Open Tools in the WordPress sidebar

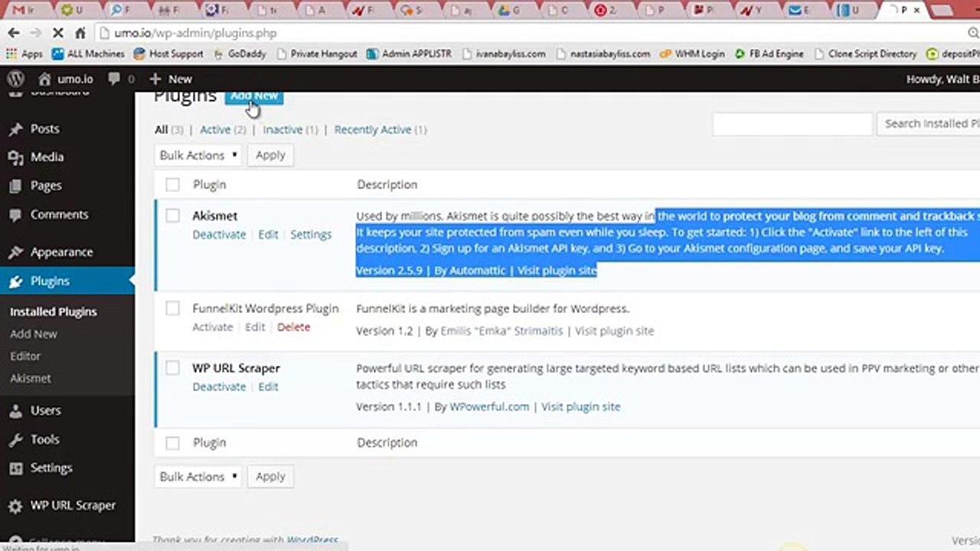44,439
